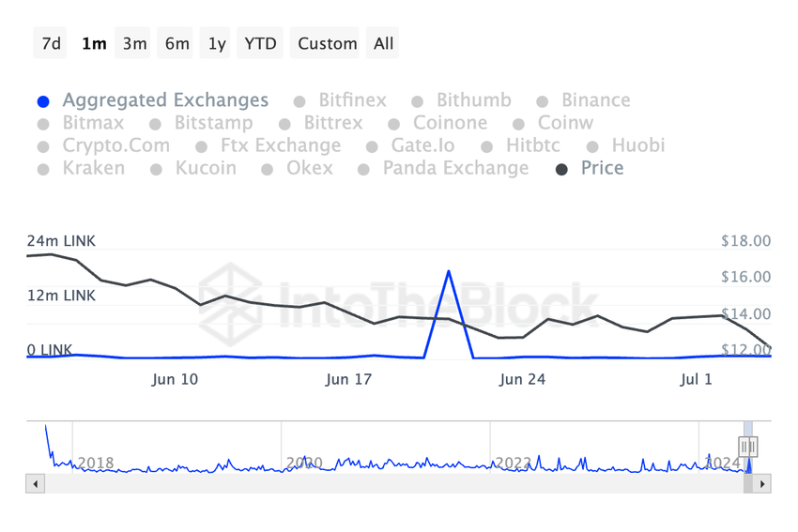This screenshot has width=798, height=532.
Task: Click the Kraken legend dot icon
Action: click(43, 170)
